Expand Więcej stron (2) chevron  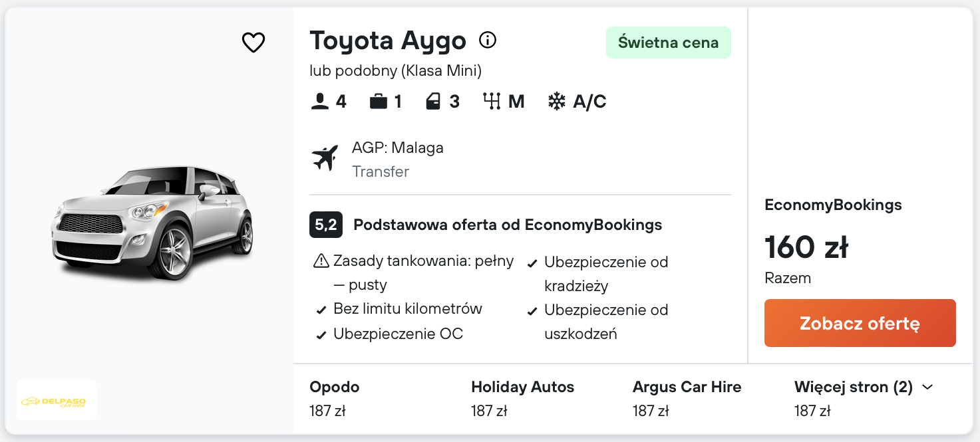(x=928, y=387)
